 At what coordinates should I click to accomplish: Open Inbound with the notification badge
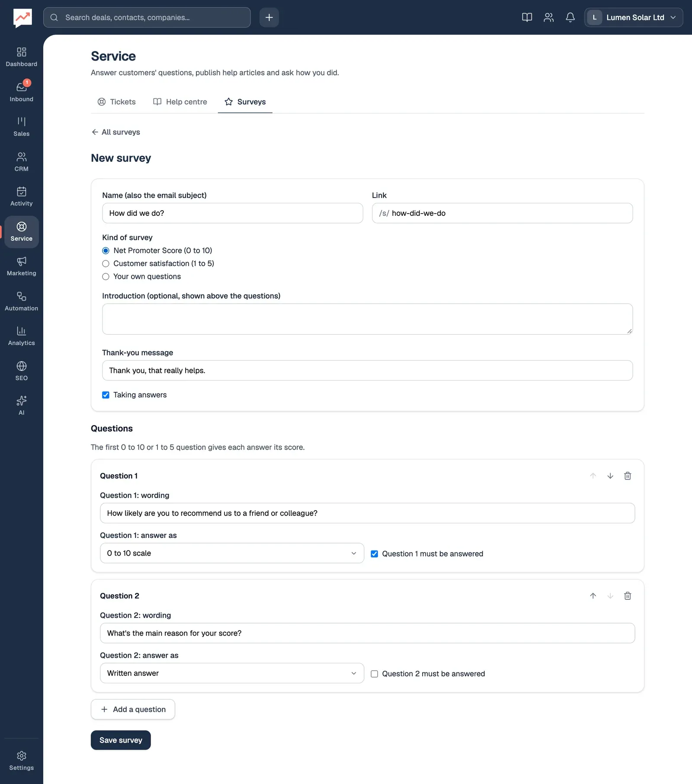(21, 92)
